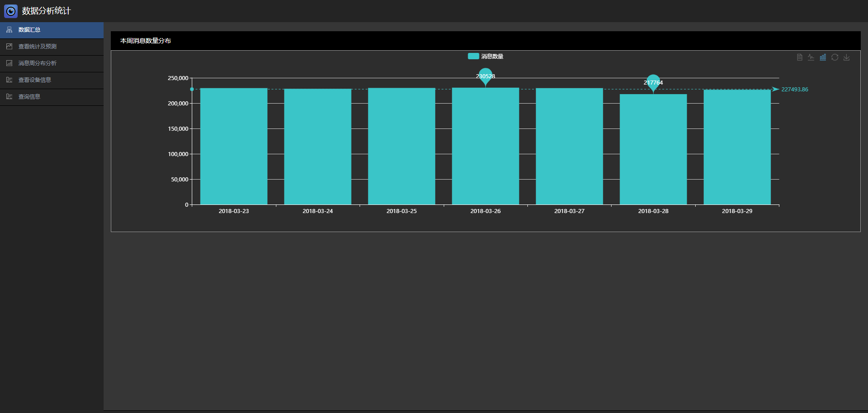Click the 查看设备信息 folder icon
Image resolution: width=868 pixels, height=413 pixels.
tap(9, 80)
